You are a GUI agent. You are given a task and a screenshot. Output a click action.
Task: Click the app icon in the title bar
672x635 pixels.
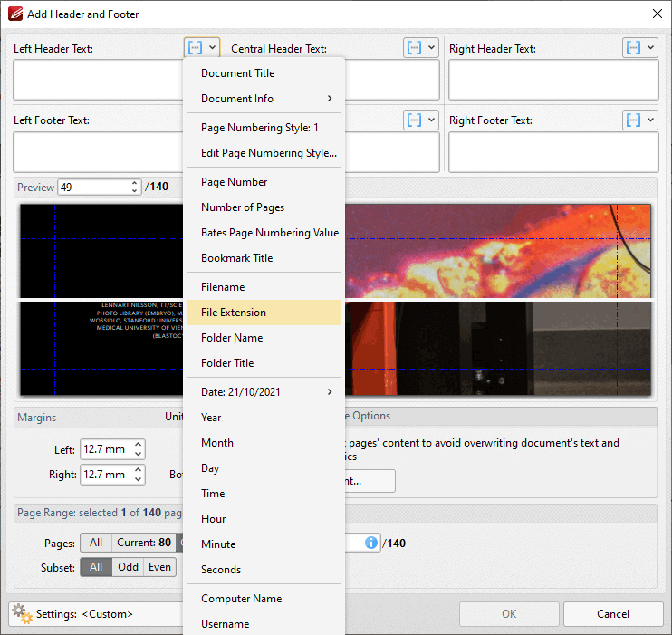point(14,14)
